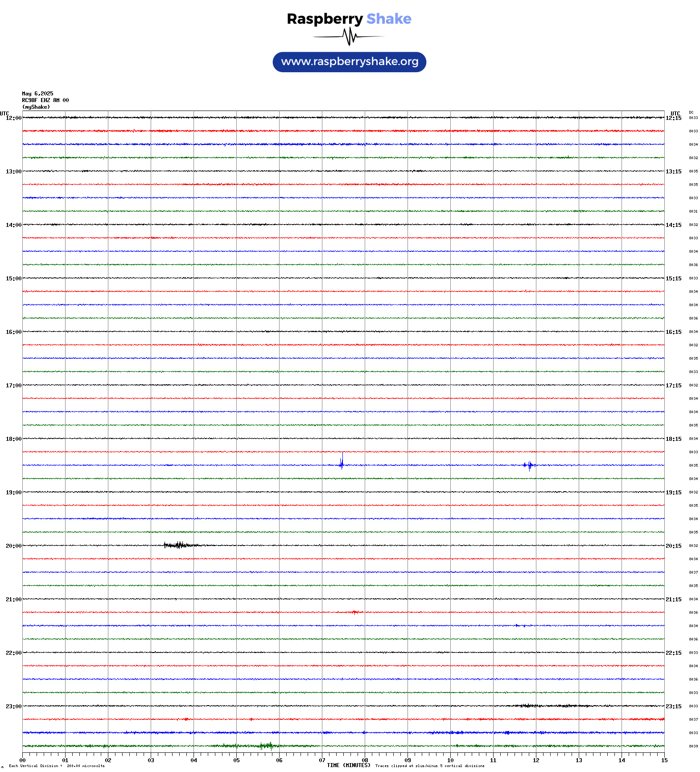The height and width of the screenshot is (772, 700).
Task: Click the 13:15 label on right axis
Action: (673, 172)
